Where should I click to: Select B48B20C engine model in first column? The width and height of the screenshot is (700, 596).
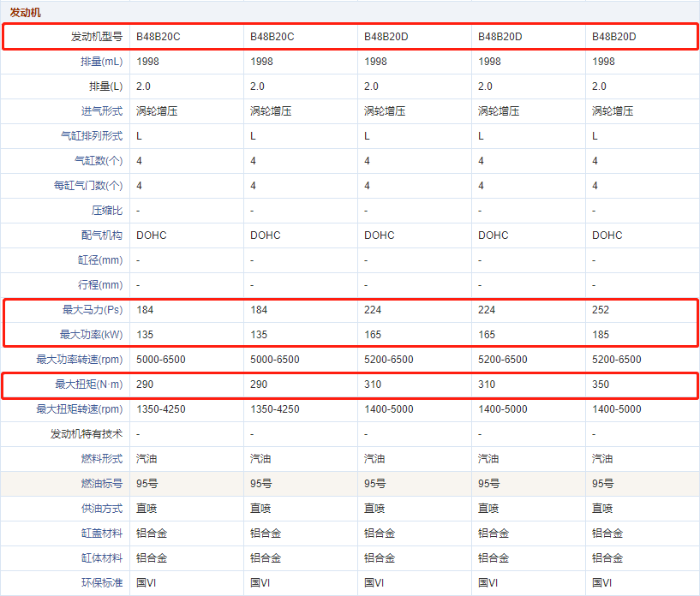point(159,37)
